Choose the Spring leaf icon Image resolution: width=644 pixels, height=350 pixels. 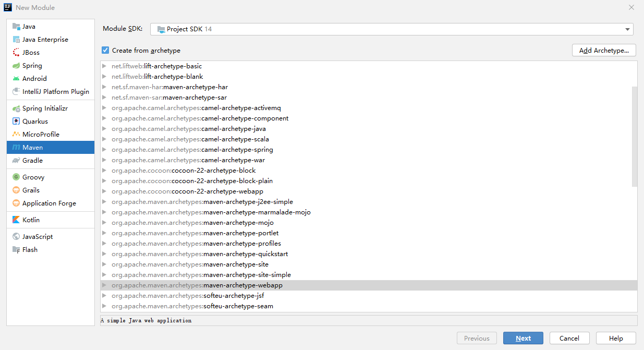[16, 65]
